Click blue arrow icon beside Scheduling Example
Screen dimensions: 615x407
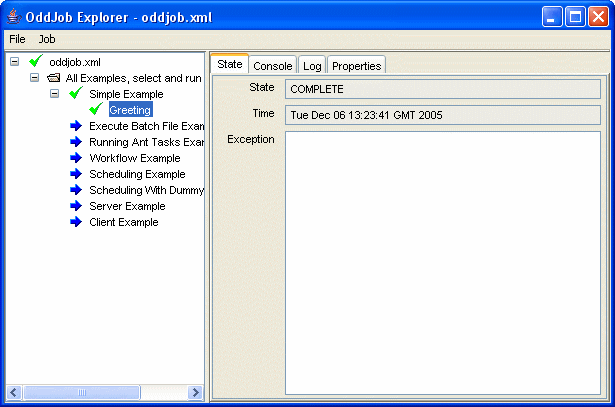[x=76, y=174]
